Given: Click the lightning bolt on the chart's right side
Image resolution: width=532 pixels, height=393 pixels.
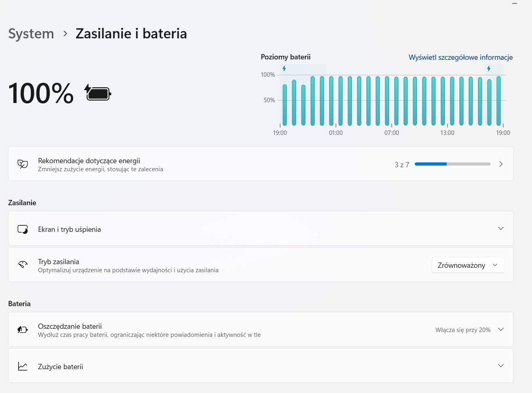Looking at the screenshot, I should (489, 69).
